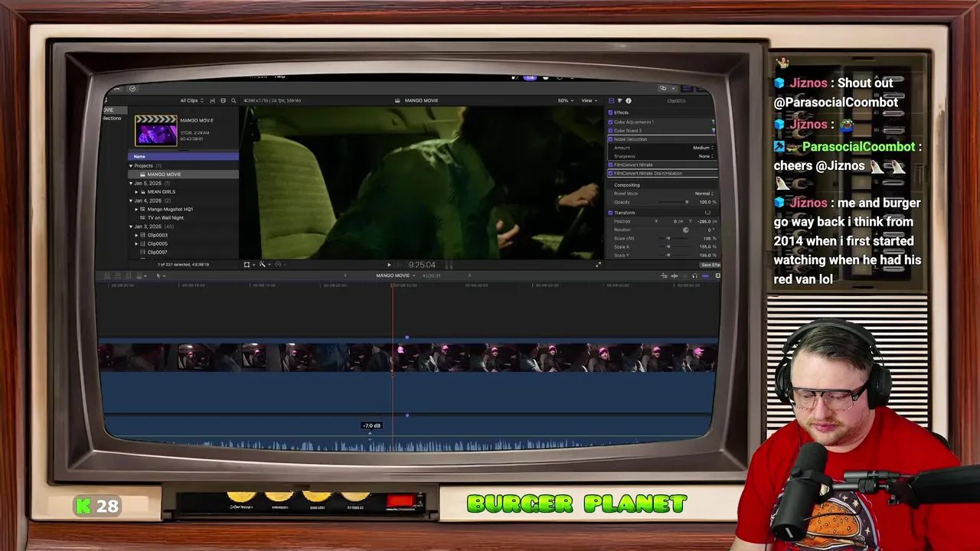Click the timeline history forward arrow

pyautogui.click(x=470, y=275)
